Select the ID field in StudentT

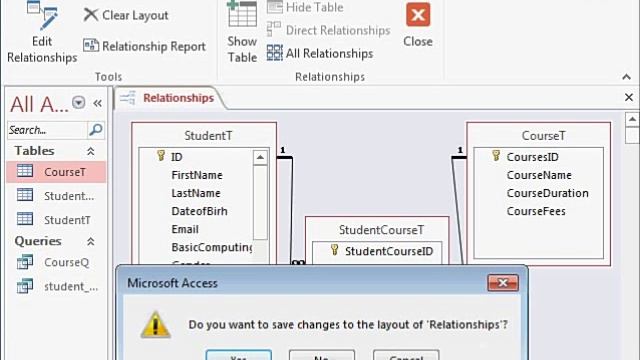[176, 157]
